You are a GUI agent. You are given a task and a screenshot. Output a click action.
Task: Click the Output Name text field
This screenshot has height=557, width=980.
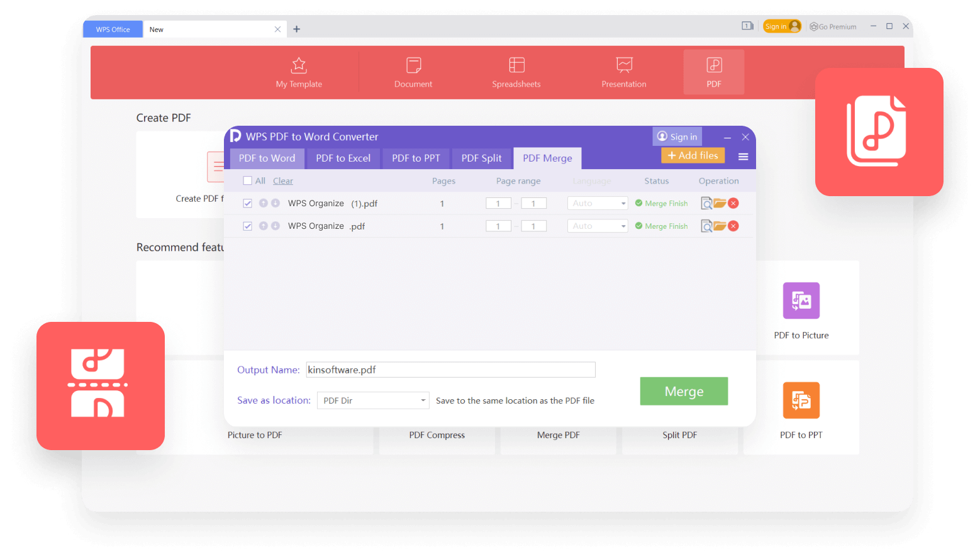pyautogui.click(x=450, y=370)
